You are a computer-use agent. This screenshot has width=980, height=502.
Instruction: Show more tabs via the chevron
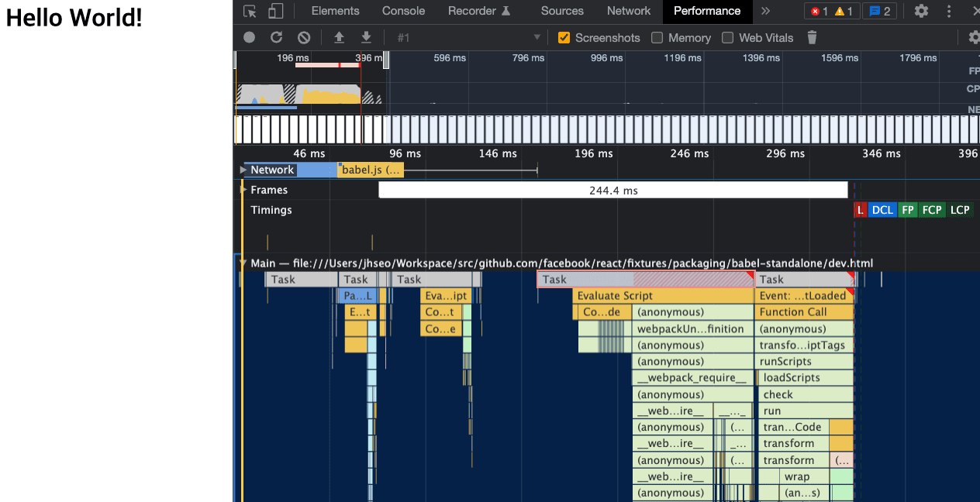click(x=765, y=11)
